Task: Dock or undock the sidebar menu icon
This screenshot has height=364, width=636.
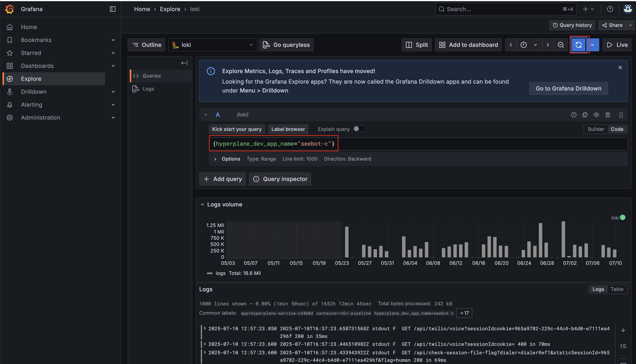Action: (x=113, y=9)
